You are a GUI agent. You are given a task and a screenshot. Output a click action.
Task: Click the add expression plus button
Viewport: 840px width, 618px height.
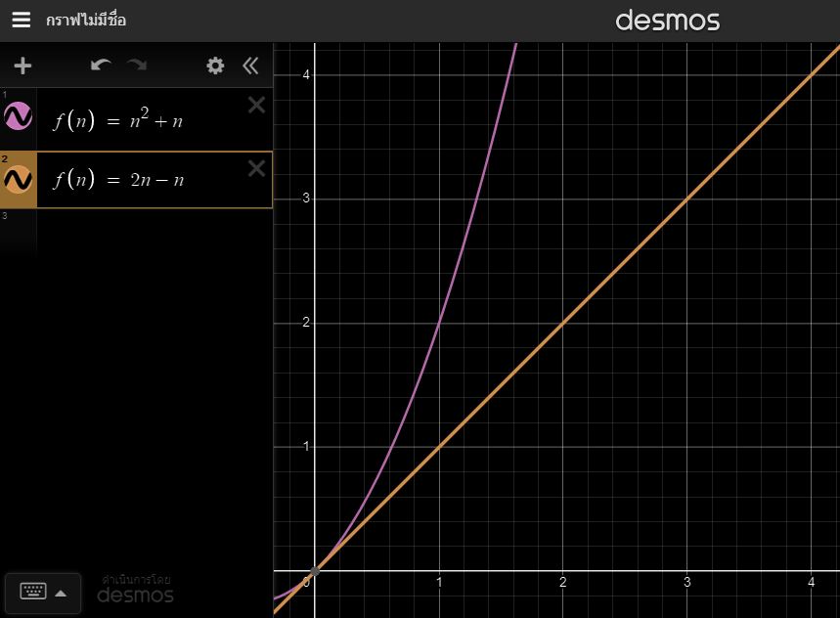[22, 66]
